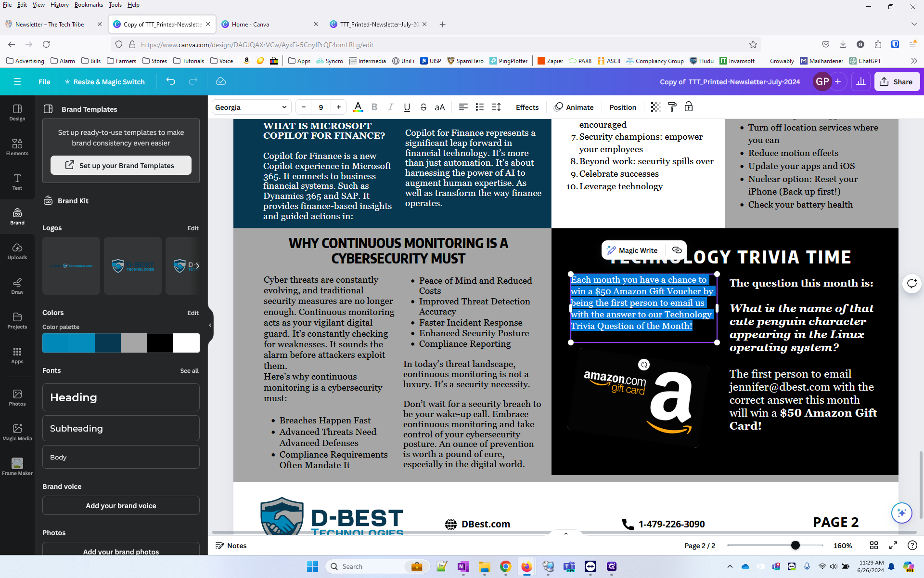Open line spacing settings
Screen dimensions: 924x578
(x=496, y=107)
